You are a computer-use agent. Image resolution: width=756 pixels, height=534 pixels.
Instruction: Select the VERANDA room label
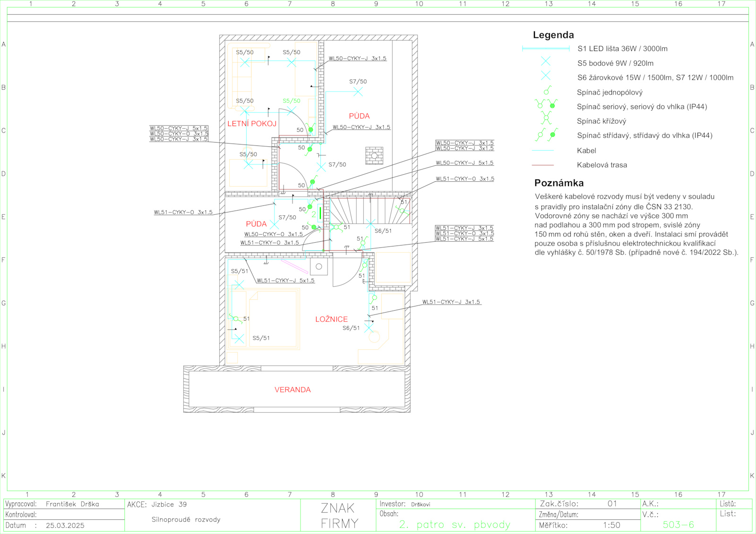292,390
